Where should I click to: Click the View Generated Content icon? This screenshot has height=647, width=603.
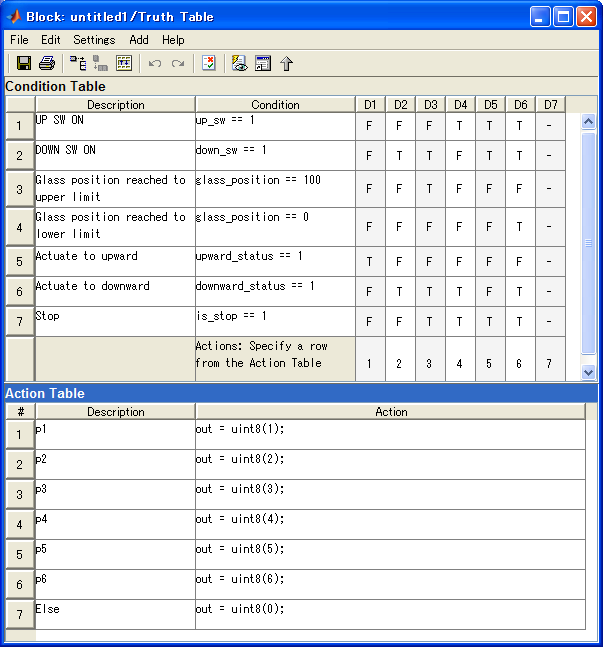pos(240,64)
